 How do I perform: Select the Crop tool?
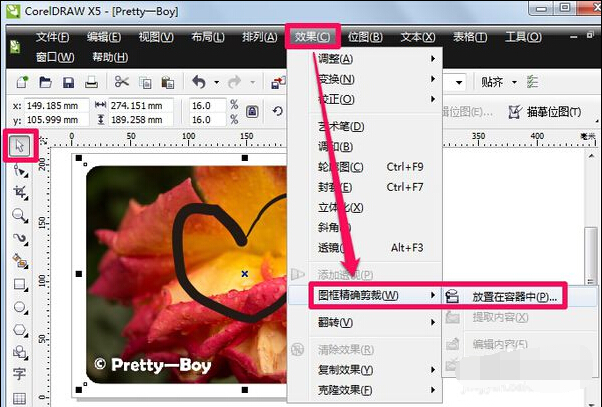pos(20,193)
